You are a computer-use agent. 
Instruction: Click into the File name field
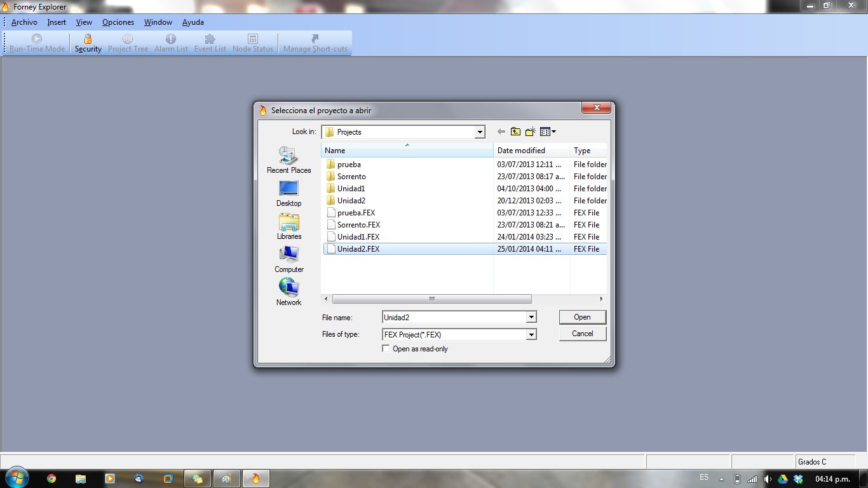click(454, 317)
